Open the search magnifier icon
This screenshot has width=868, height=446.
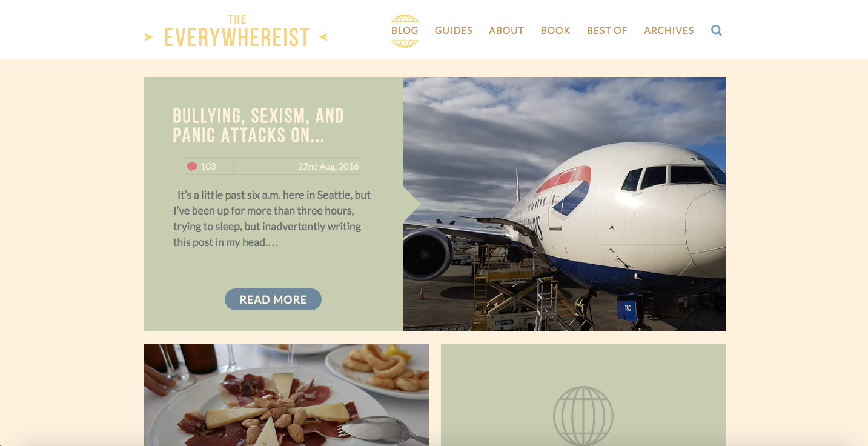pyautogui.click(x=717, y=30)
